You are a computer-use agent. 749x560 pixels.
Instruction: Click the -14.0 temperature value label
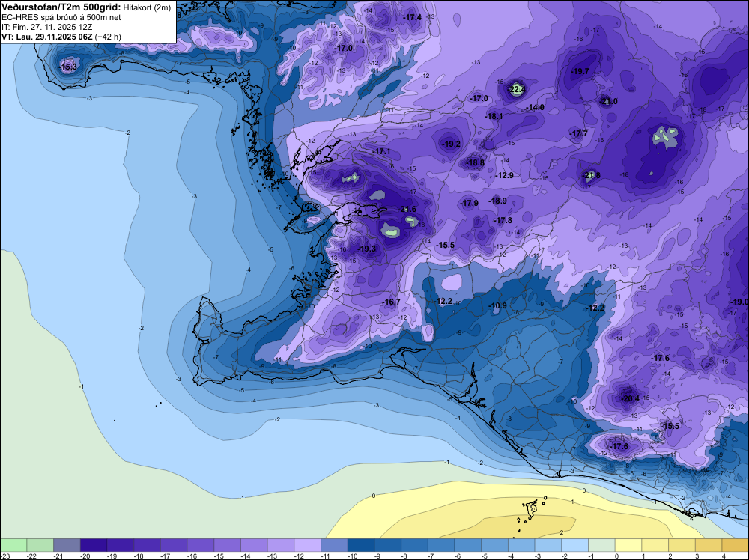(535, 108)
